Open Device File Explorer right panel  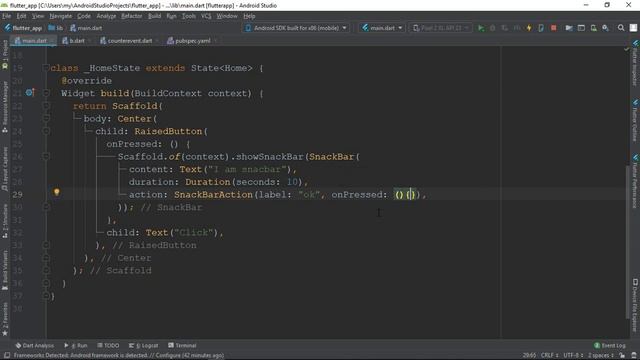tap(635, 305)
